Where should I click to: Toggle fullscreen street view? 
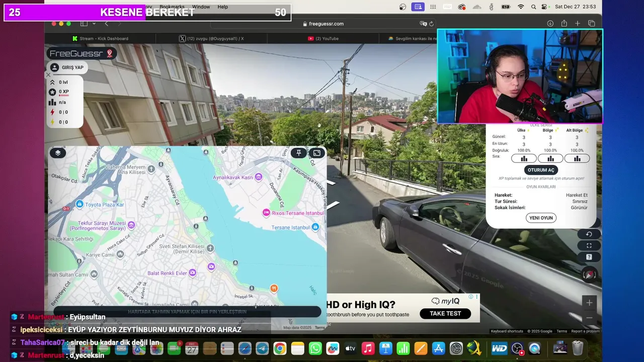click(x=589, y=245)
